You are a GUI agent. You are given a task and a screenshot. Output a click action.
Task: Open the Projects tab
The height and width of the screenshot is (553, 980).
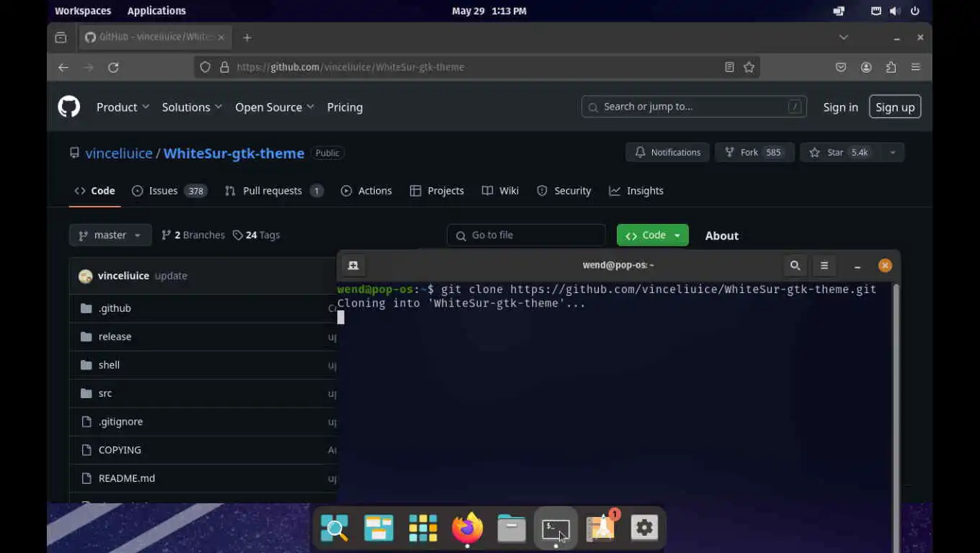(437, 191)
